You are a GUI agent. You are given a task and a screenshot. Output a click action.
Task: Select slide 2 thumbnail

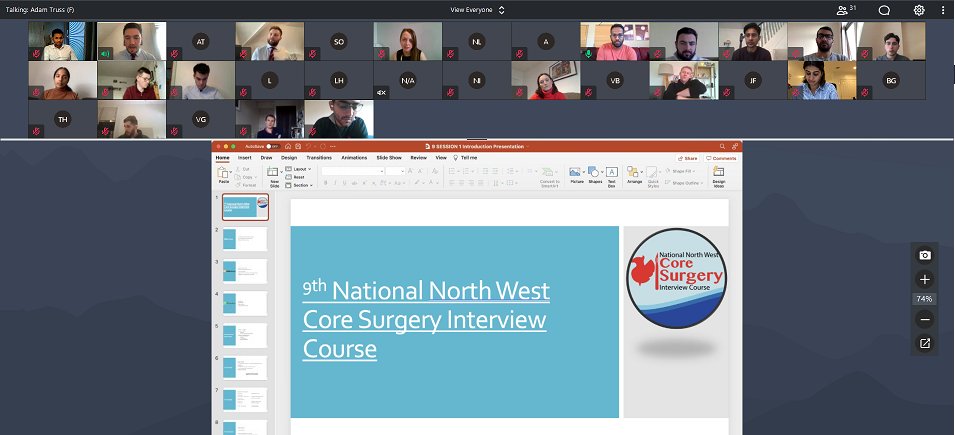coord(244,239)
